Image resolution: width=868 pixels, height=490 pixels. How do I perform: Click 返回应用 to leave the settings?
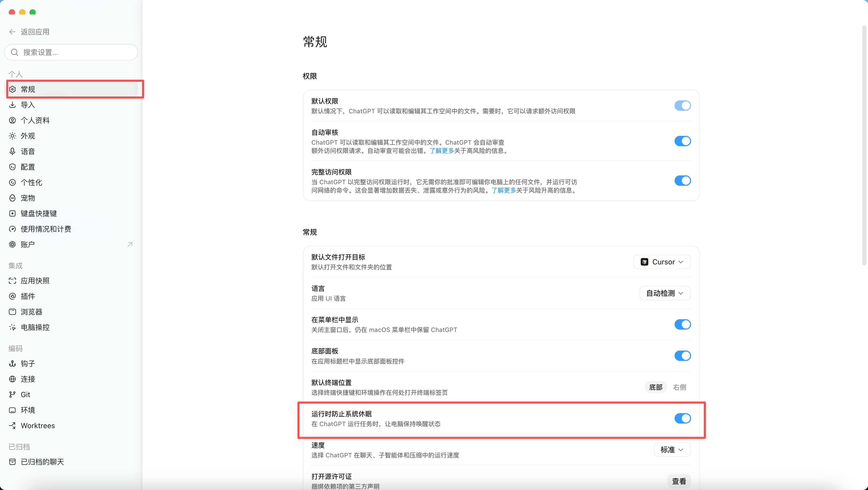pyautogui.click(x=35, y=32)
